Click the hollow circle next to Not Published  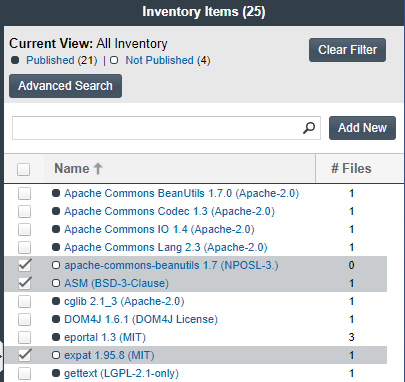pyautogui.click(x=114, y=60)
